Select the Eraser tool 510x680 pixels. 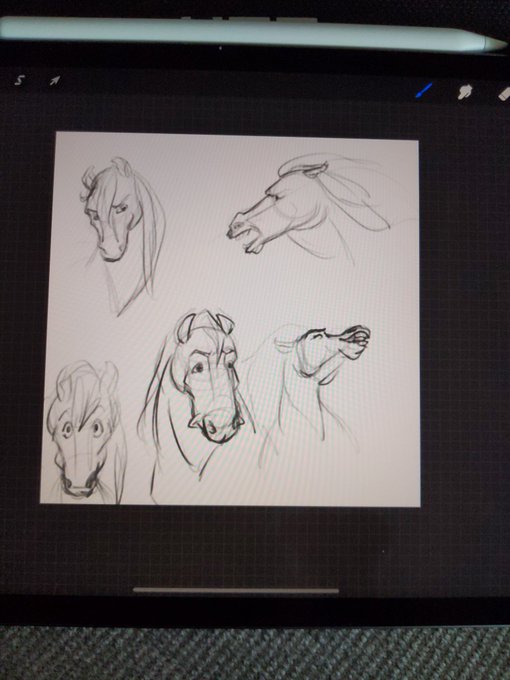pos(504,94)
